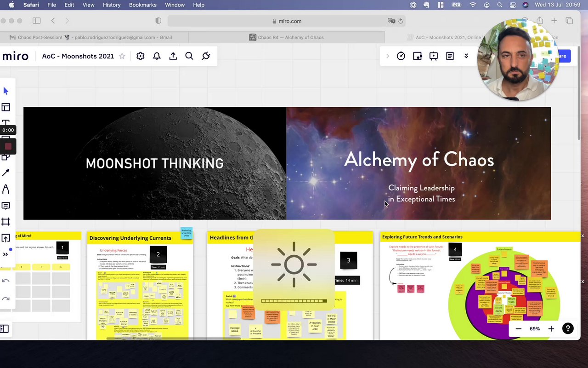Collapse the collaboration toolbar chevron

388,56
